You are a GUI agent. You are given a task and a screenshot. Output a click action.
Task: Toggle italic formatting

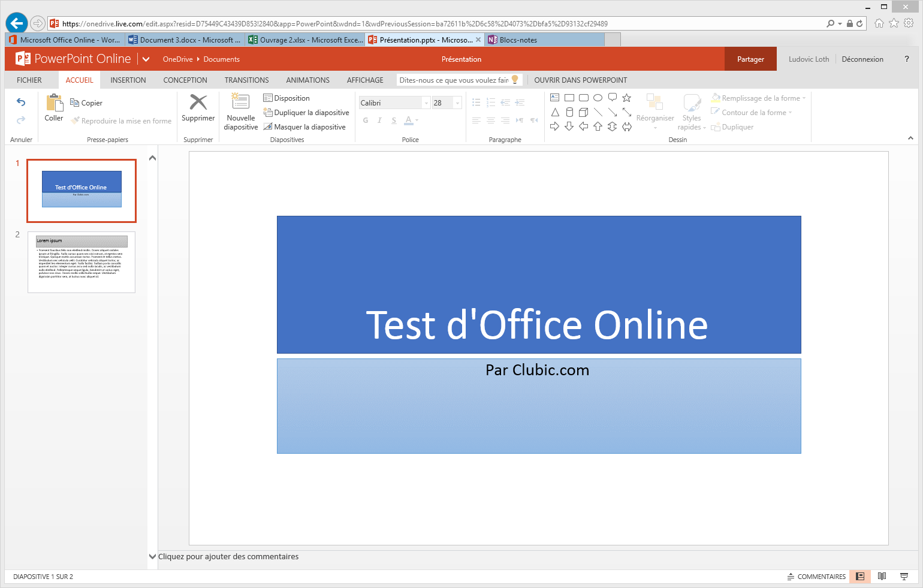pos(379,120)
